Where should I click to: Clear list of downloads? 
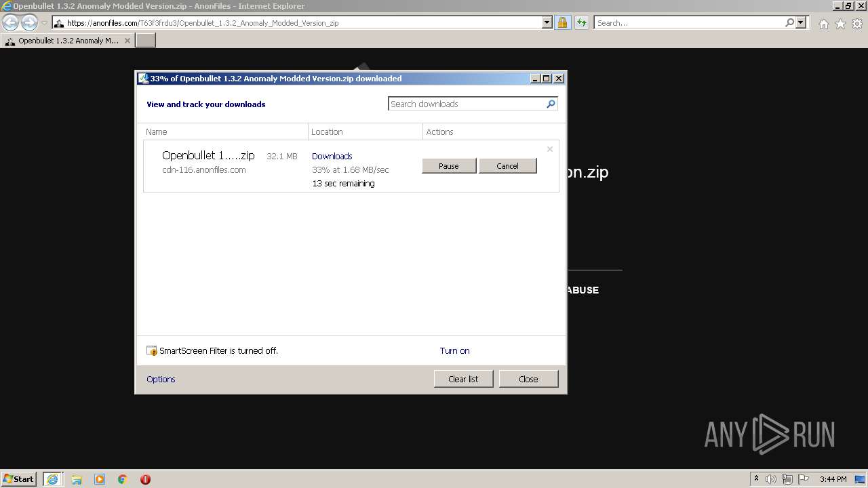click(463, 379)
